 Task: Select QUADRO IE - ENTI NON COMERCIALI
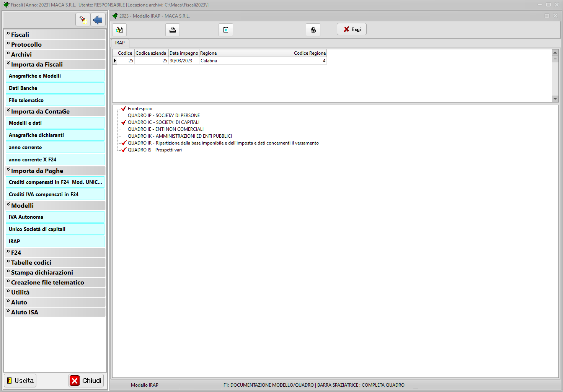click(165, 129)
